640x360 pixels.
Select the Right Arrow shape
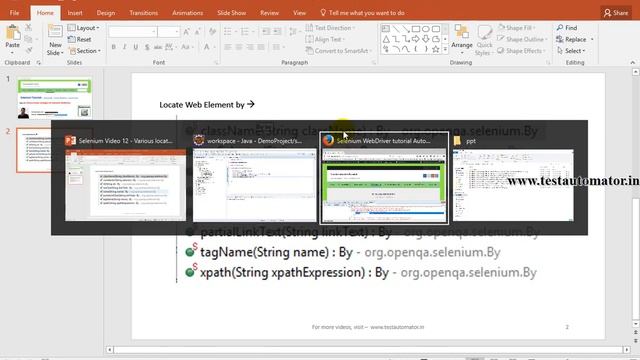(416, 39)
